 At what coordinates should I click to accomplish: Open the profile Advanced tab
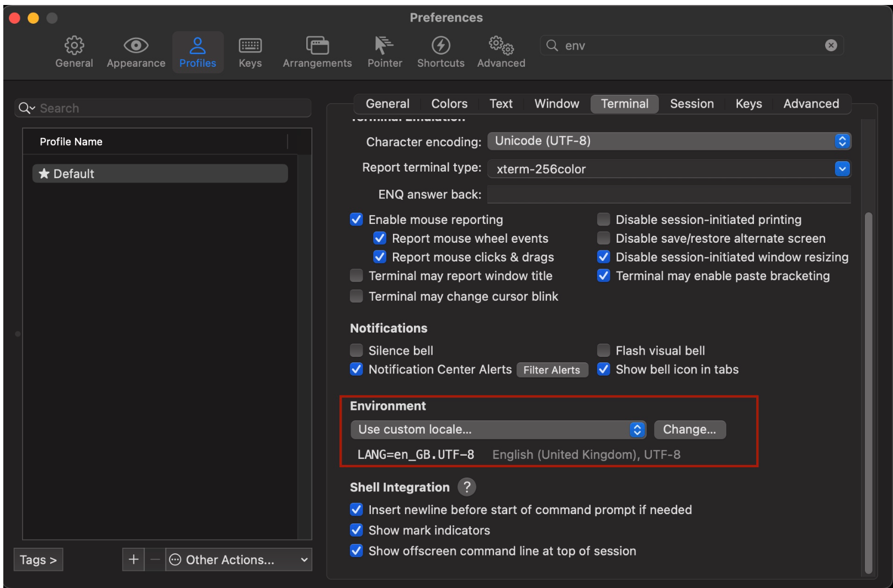(811, 104)
